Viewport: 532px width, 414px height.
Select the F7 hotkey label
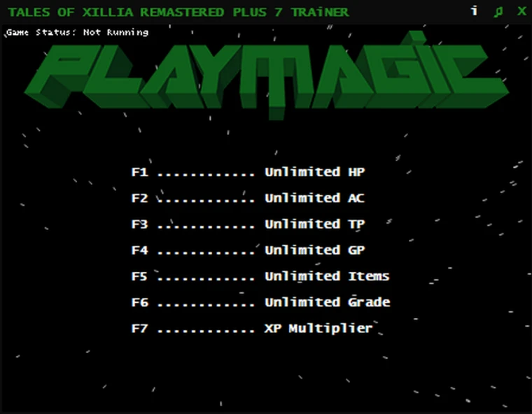click(140, 329)
